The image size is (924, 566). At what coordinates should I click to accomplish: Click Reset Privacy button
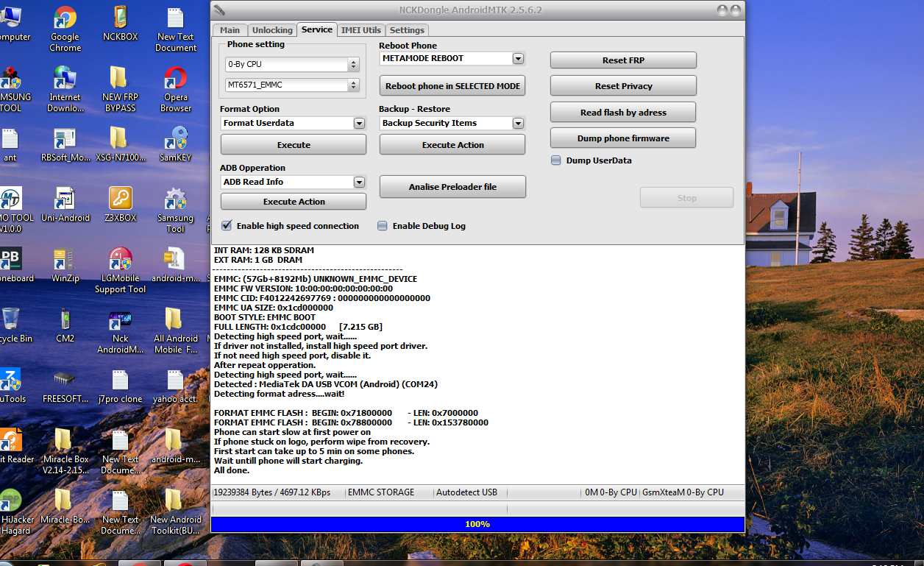point(623,86)
